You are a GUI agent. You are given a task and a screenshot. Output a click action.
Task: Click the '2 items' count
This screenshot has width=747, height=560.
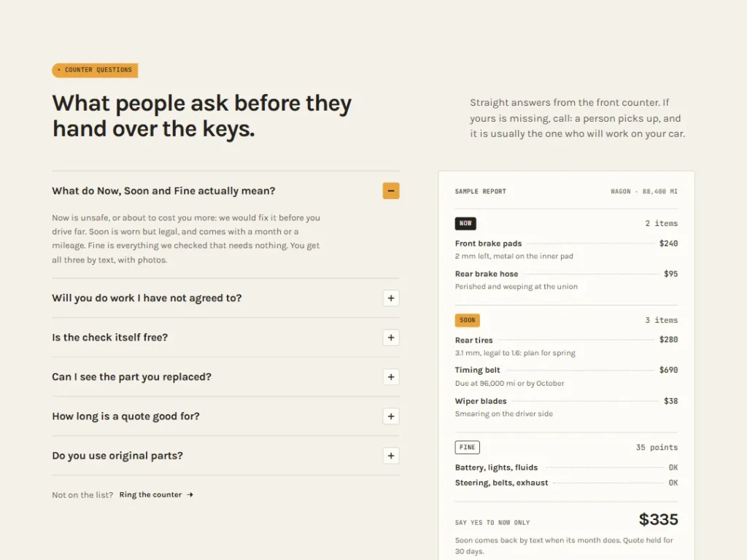click(x=661, y=223)
